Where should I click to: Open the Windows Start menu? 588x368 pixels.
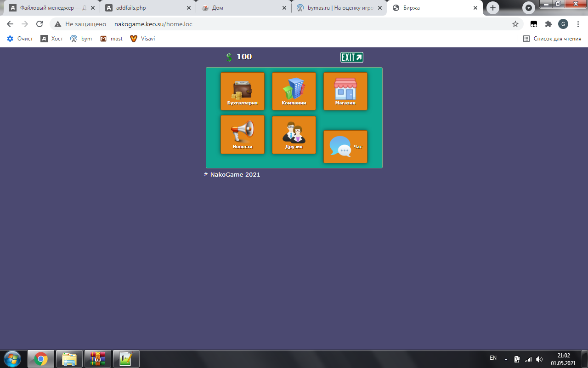pos(12,358)
